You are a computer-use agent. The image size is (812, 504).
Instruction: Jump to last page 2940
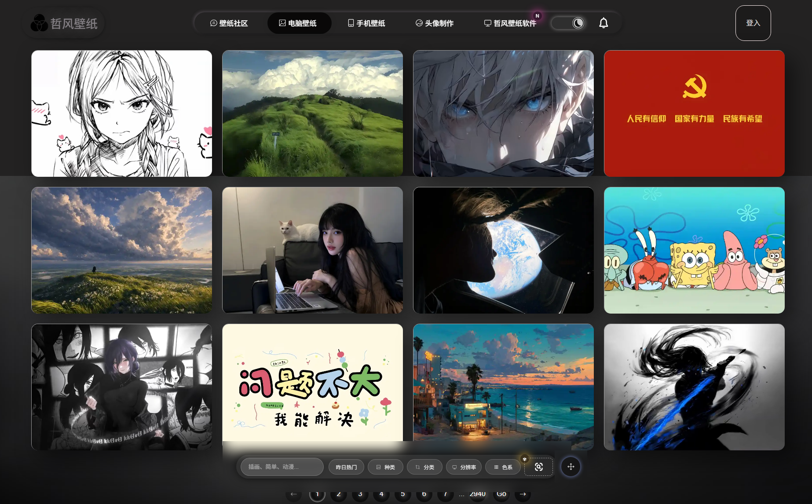478,494
